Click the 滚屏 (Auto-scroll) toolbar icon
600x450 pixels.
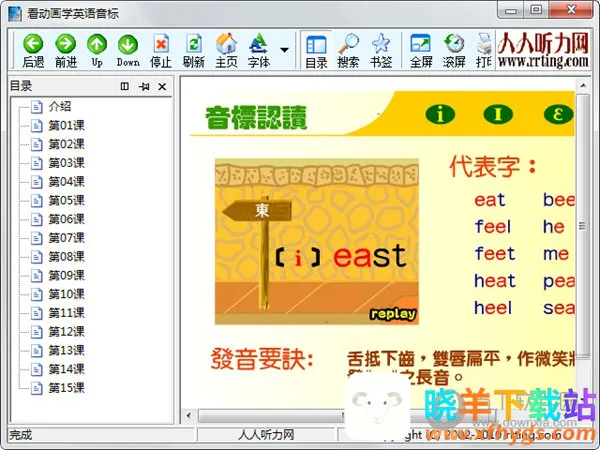454,50
